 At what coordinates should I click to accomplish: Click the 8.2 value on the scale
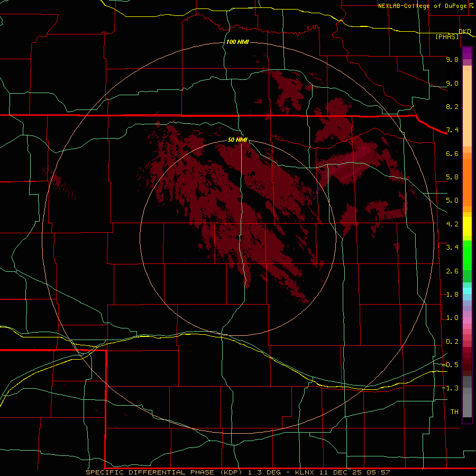[452, 106]
